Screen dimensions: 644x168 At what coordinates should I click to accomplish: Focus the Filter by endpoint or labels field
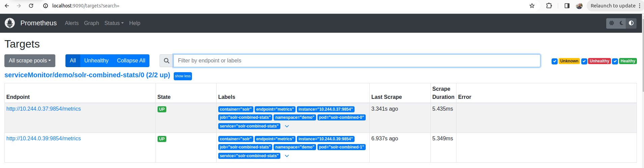[x=357, y=61]
